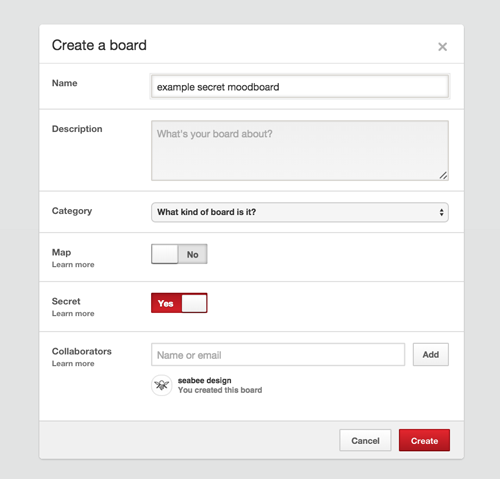Click the Yes label on the Secret toggle
The height and width of the screenshot is (479, 500).
[166, 304]
